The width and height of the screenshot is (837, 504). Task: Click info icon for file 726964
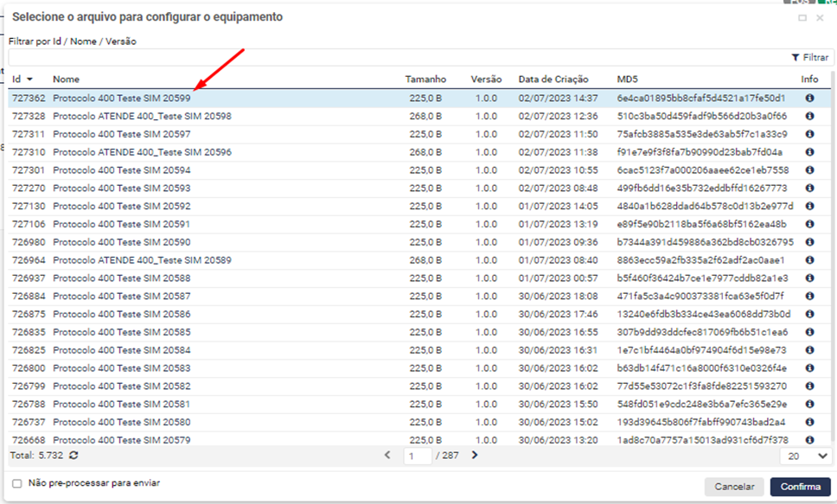coord(809,260)
